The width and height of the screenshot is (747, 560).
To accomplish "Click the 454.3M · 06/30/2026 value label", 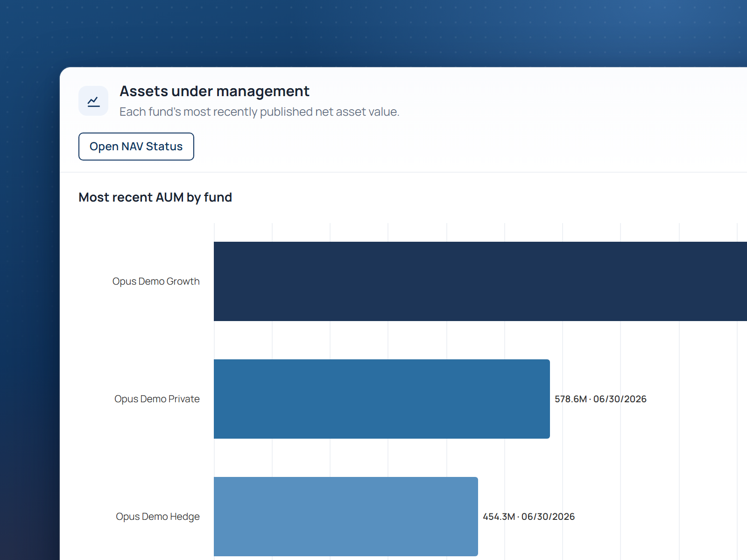I will (x=529, y=517).
